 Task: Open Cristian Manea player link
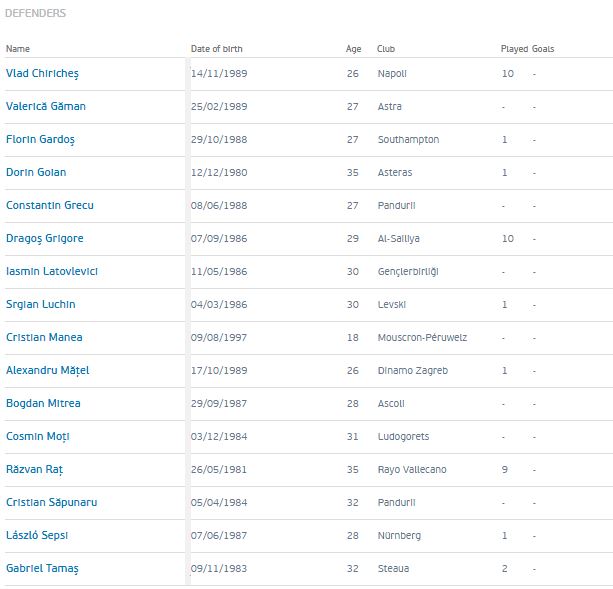point(44,337)
